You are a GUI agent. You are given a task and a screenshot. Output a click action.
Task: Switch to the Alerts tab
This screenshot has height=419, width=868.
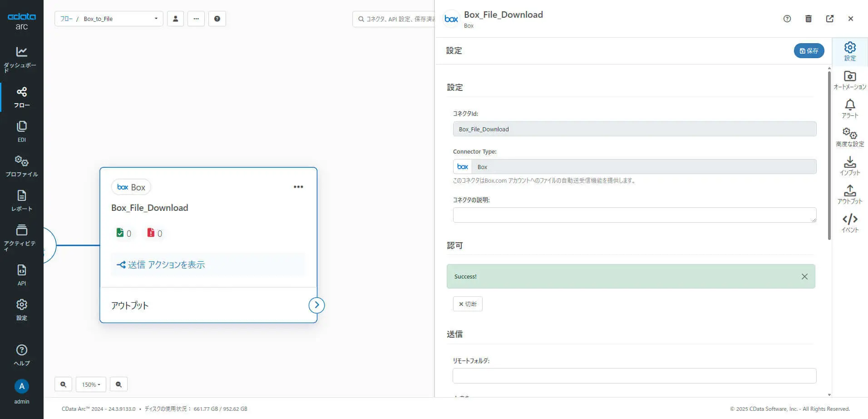point(850,109)
